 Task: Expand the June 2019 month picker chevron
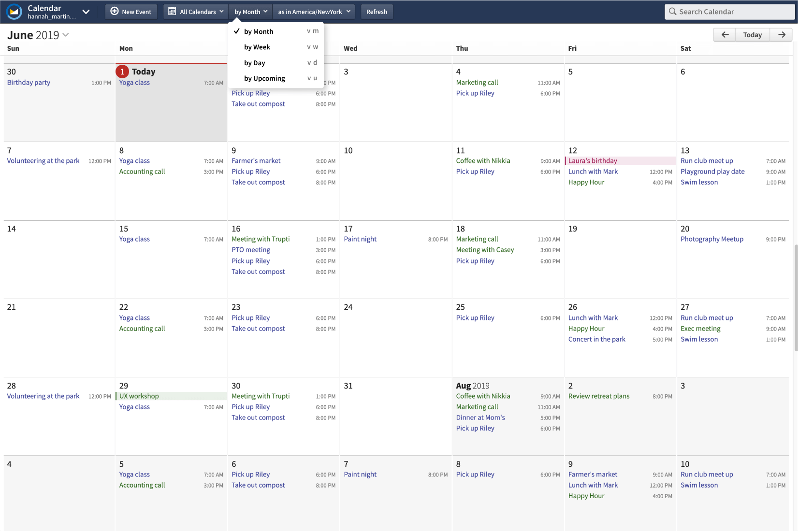[x=66, y=35]
